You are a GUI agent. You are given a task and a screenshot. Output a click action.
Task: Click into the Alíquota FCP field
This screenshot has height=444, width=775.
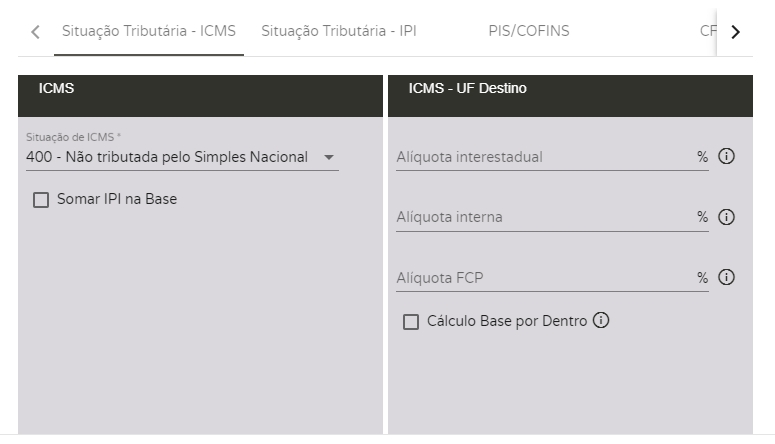point(545,277)
